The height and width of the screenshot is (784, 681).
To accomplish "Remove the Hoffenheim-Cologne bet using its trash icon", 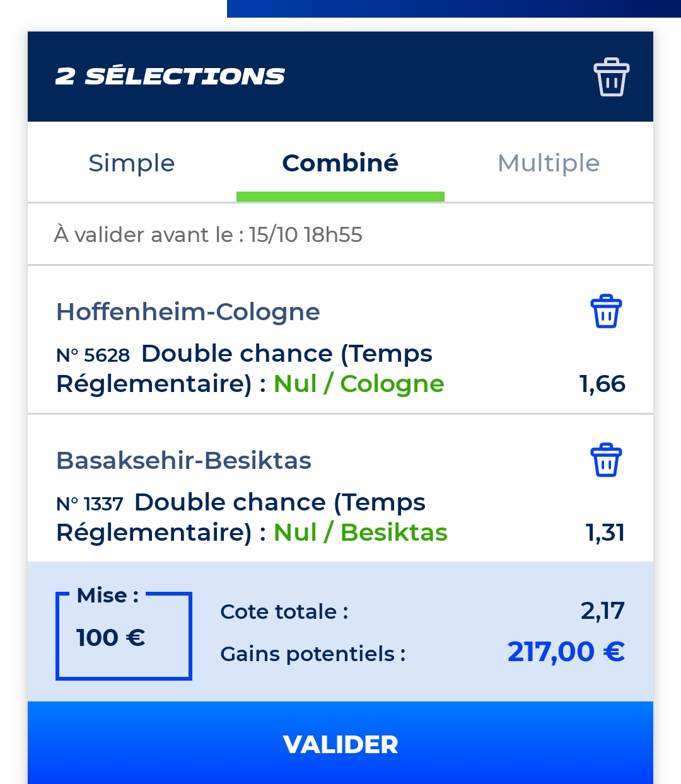I will [x=606, y=311].
